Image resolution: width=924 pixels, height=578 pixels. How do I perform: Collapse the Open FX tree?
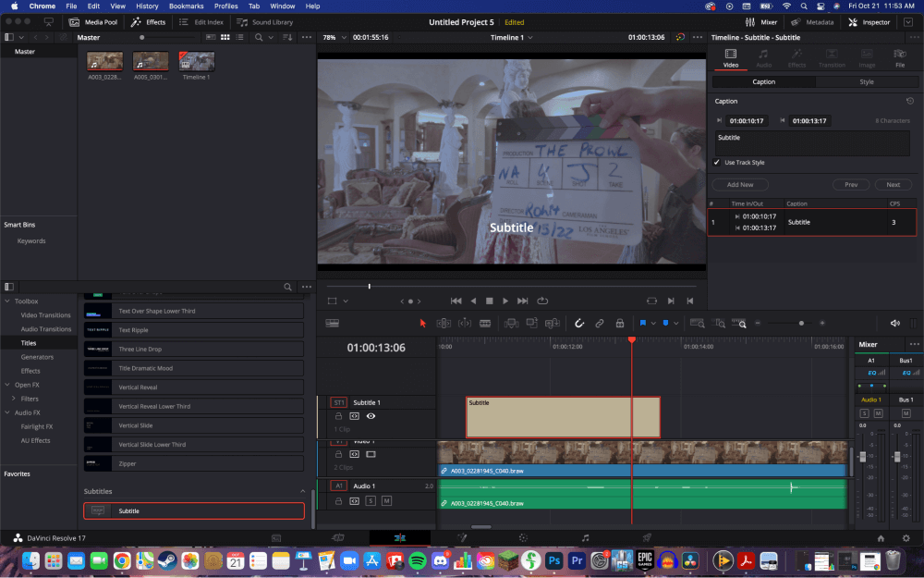(x=7, y=385)
